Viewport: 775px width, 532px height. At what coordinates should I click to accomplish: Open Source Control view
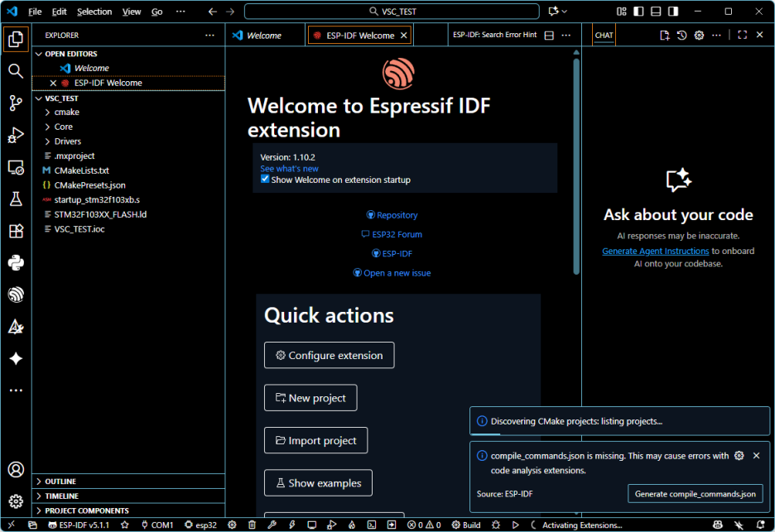(x=16, y=103)
